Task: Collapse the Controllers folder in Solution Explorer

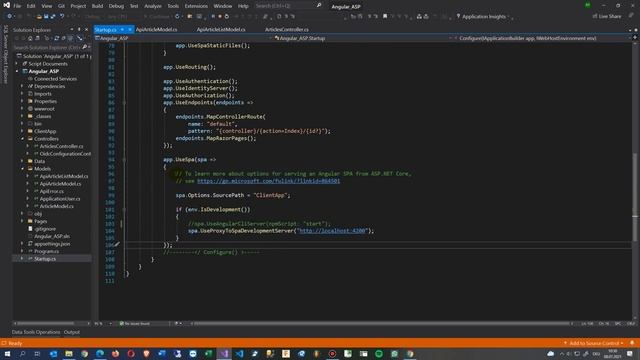Action: (x=22, y=139)
